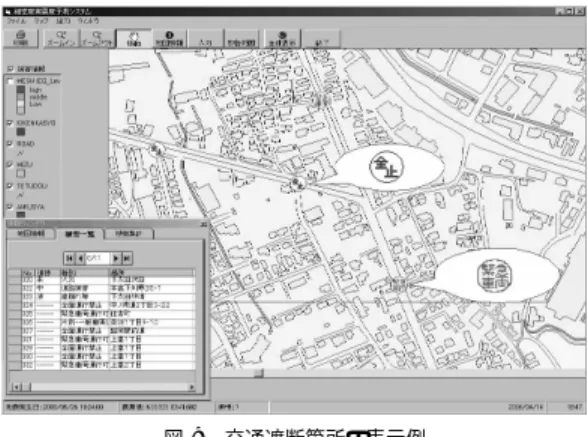Click the KIKENKASYO dark fill swatch
The width and height of the screenshot is (588, 437).
pyautogui.click(x=21, y=132)
